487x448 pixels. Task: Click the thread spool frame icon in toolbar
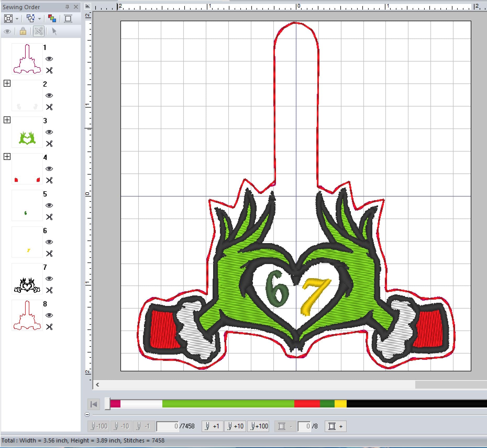click(x=68, y=19)
